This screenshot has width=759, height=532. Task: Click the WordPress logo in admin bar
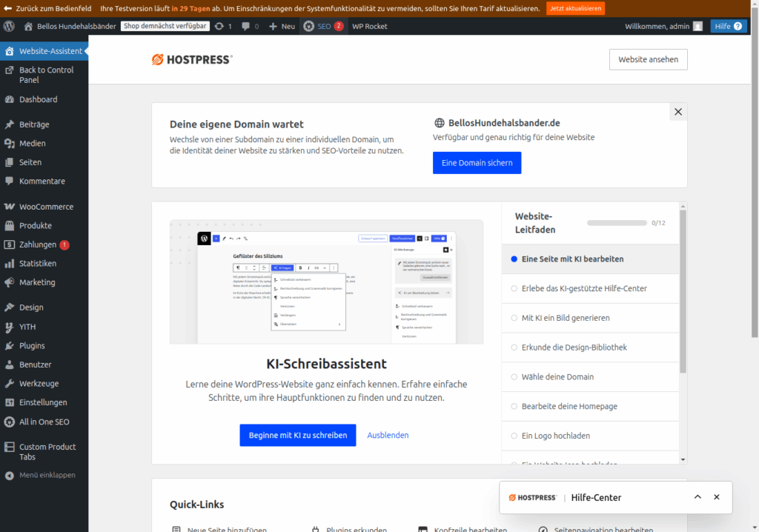(9, 26)
